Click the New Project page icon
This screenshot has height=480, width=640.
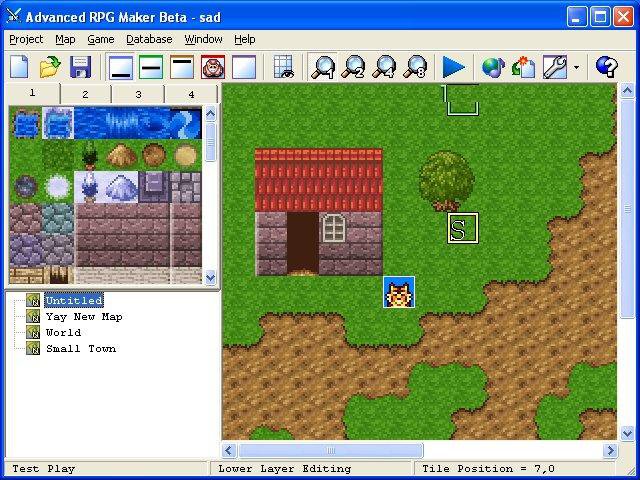click(x=19, y=67)
